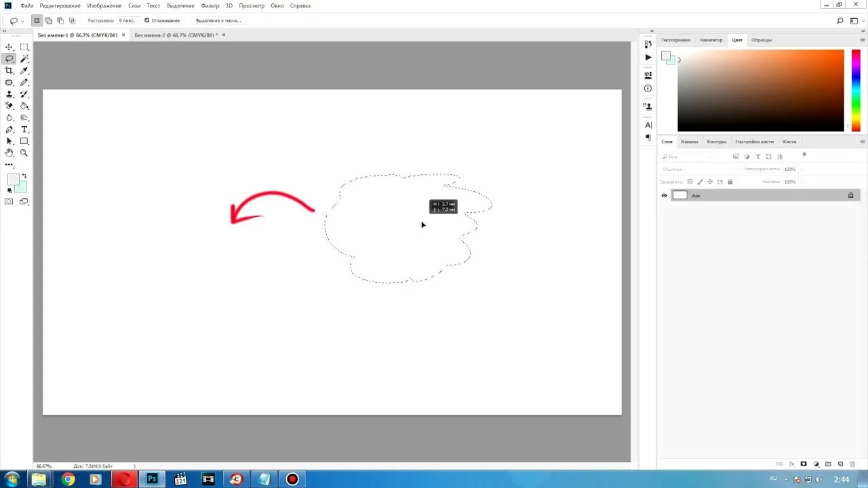Image resolution: width=868 pixels, height=488 pixels.
Task: Swap foreground and background colors
Action: pyautogui.click(x=24, y=176)
